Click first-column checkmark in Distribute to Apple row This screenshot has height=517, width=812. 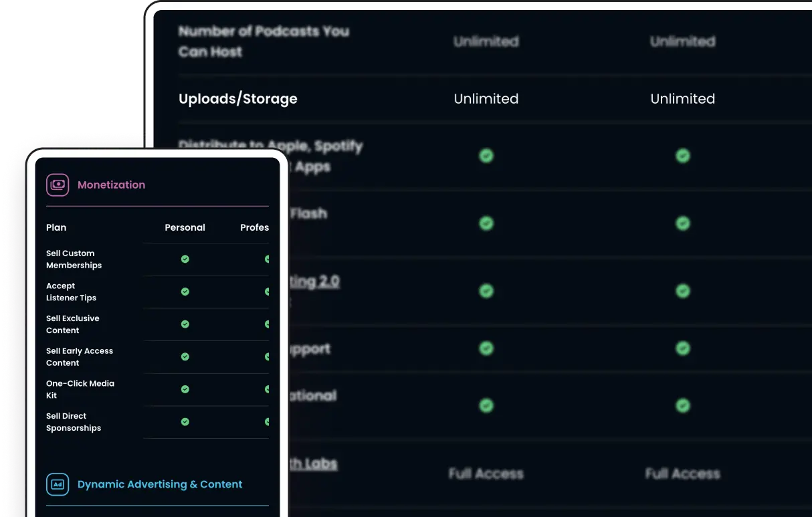(x=486, y=156)
